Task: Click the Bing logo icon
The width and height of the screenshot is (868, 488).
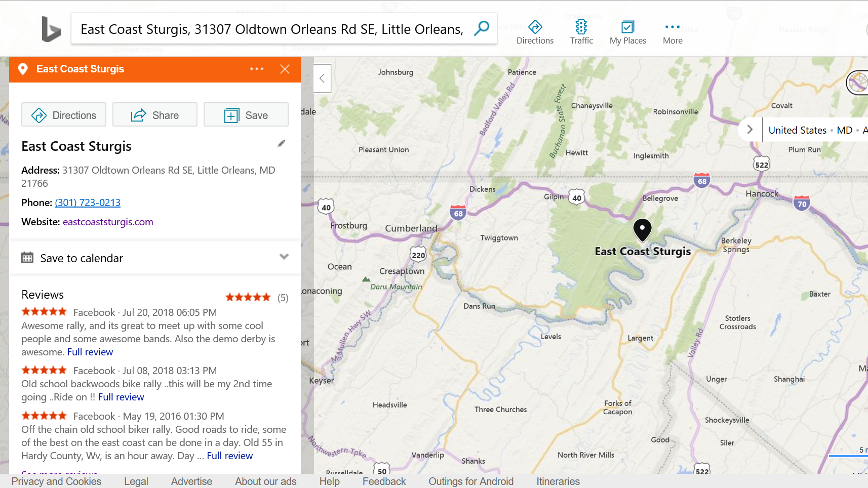Action: [51, 29]
